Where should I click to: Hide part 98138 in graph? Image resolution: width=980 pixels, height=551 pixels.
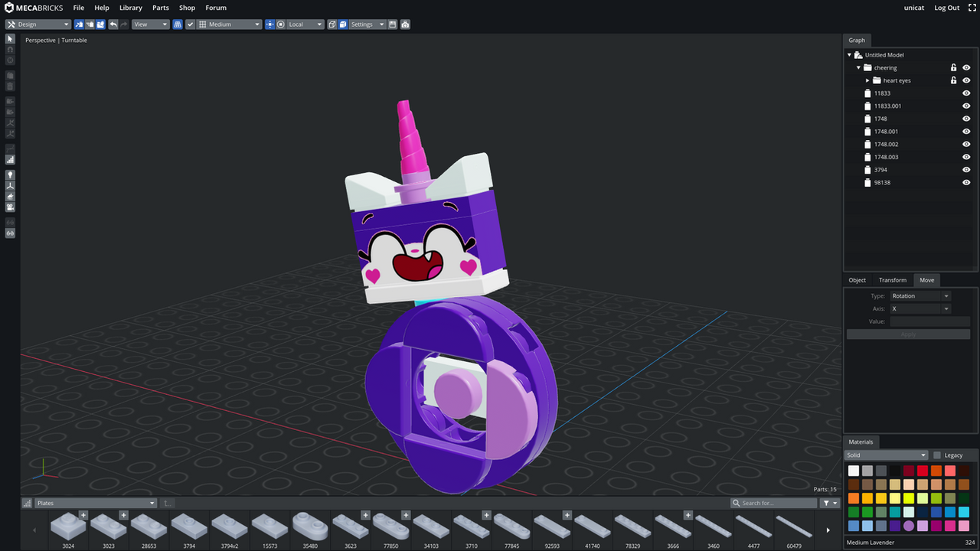pyautogui.click(x=966, y=182)
